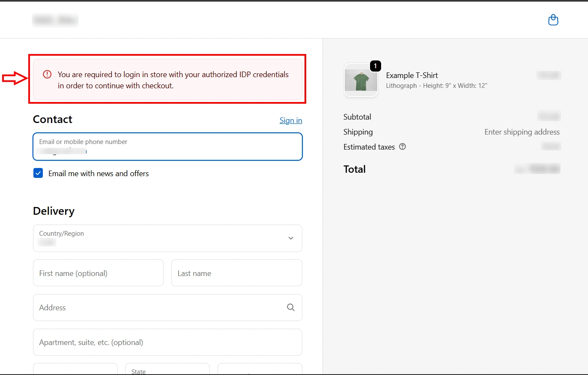Click the email or mobile phone input

[167, 147]
